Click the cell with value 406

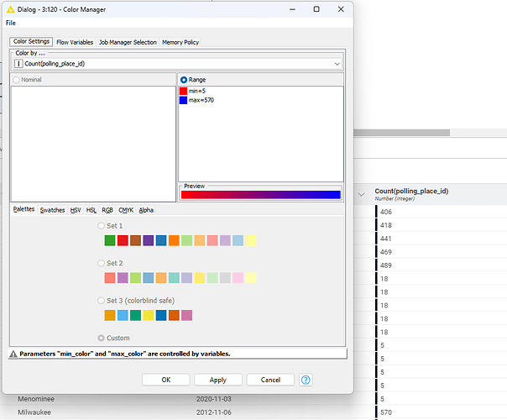click(x=386, y=212)
